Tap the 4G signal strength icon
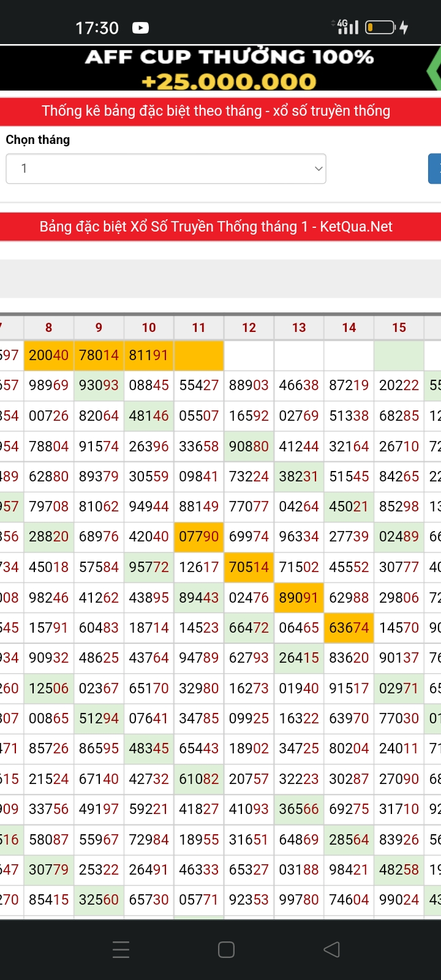Screen dimensions: 441x980 [x=347, y=26]
